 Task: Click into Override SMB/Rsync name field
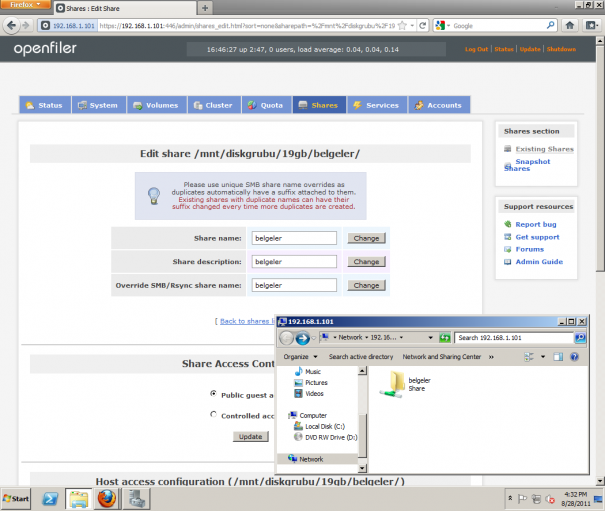click(x=294, y=285)
